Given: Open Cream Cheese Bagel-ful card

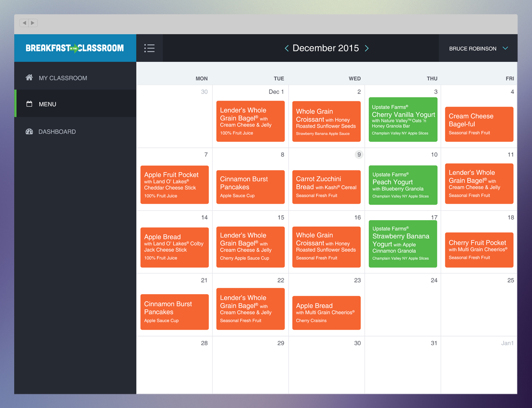Looking at the screenshot, I should point(479,124).
